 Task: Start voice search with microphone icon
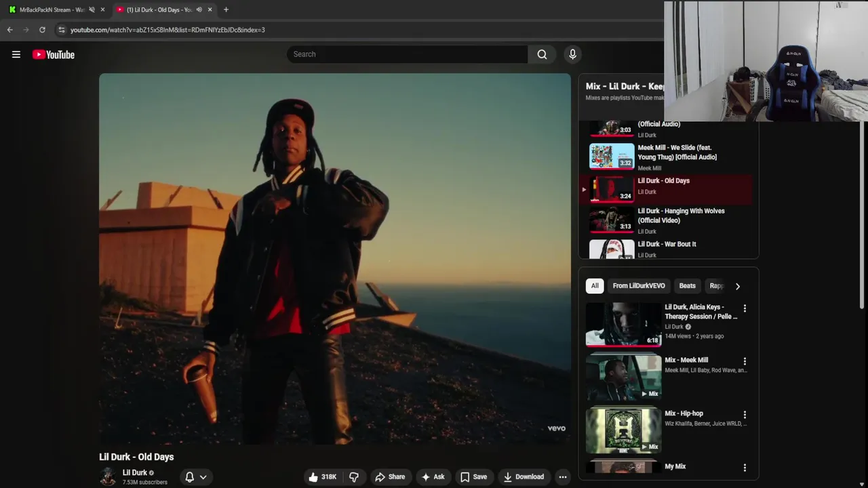(x=572, y=54)
